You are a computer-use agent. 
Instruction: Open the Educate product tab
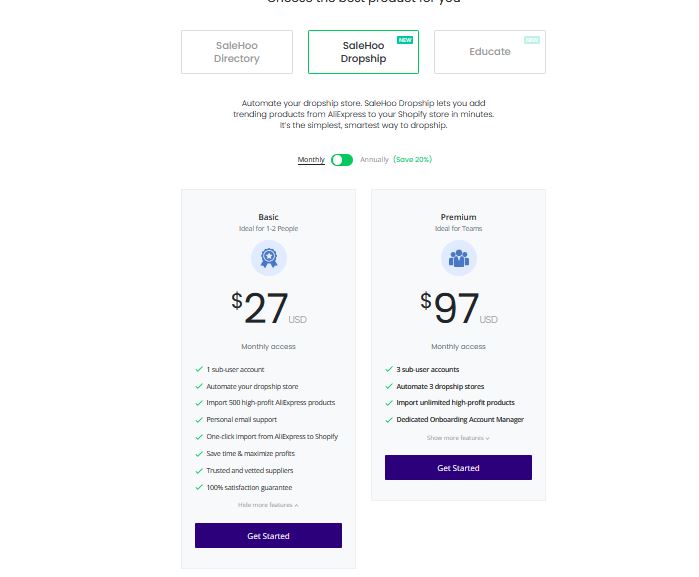[489, 52]
